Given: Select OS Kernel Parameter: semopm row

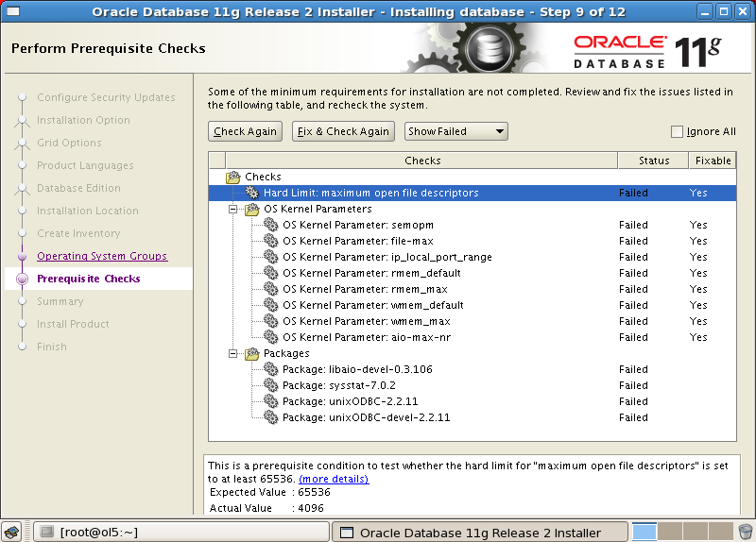Looking at the screenshot, I should click(x=472, y=225).
